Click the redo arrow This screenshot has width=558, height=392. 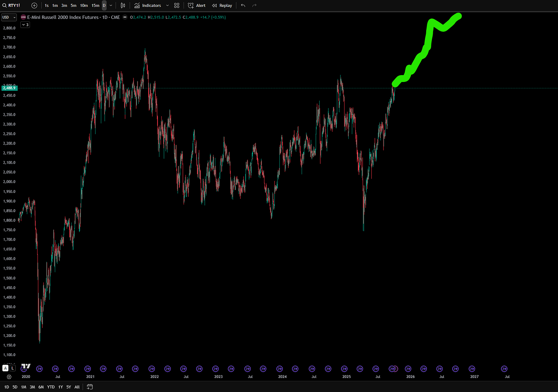(x=254, y=5)
